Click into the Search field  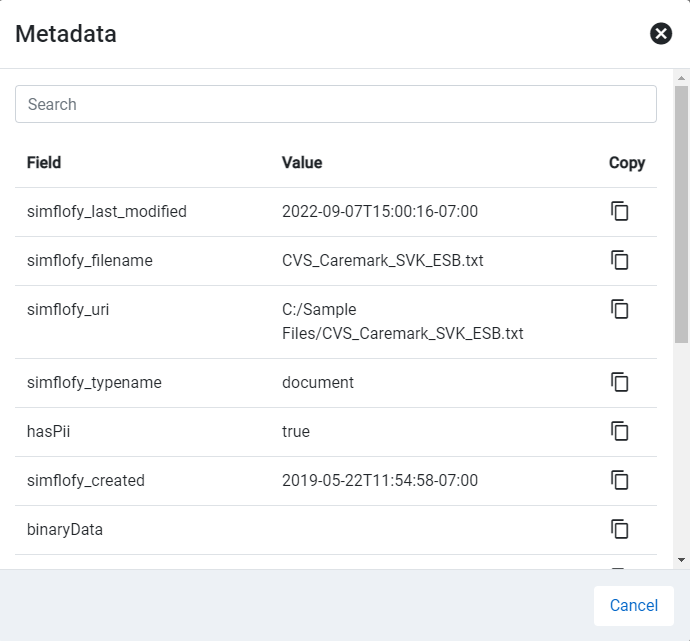(x=335, y=104)
